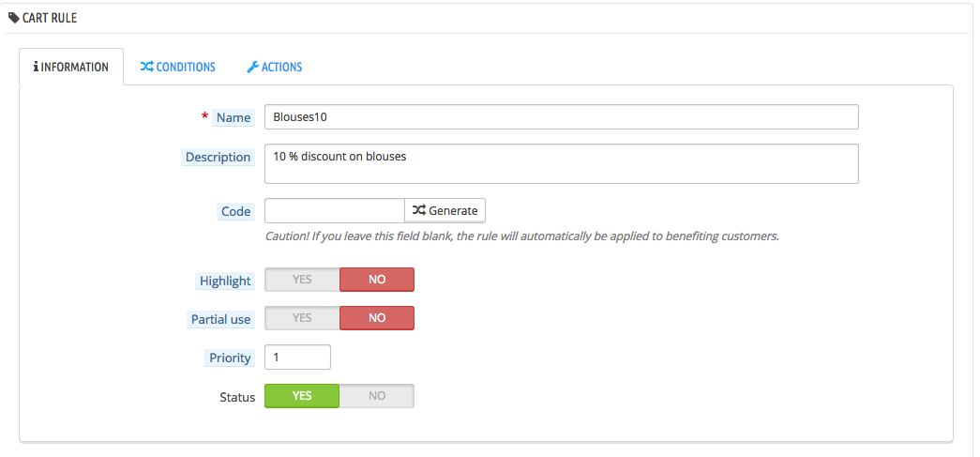Open the Actions tab

point(275,67)
